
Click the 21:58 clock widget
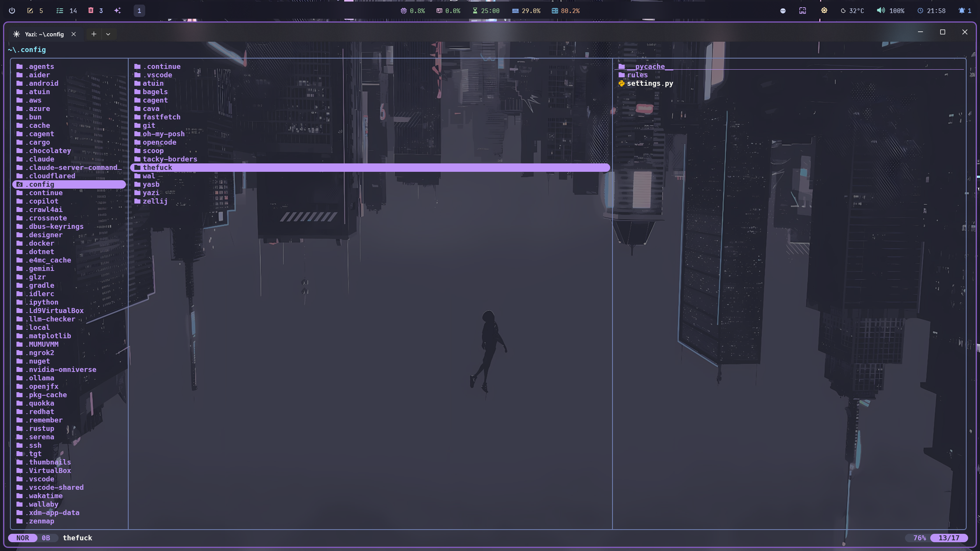pyautogui.click(x=931, y=11)
